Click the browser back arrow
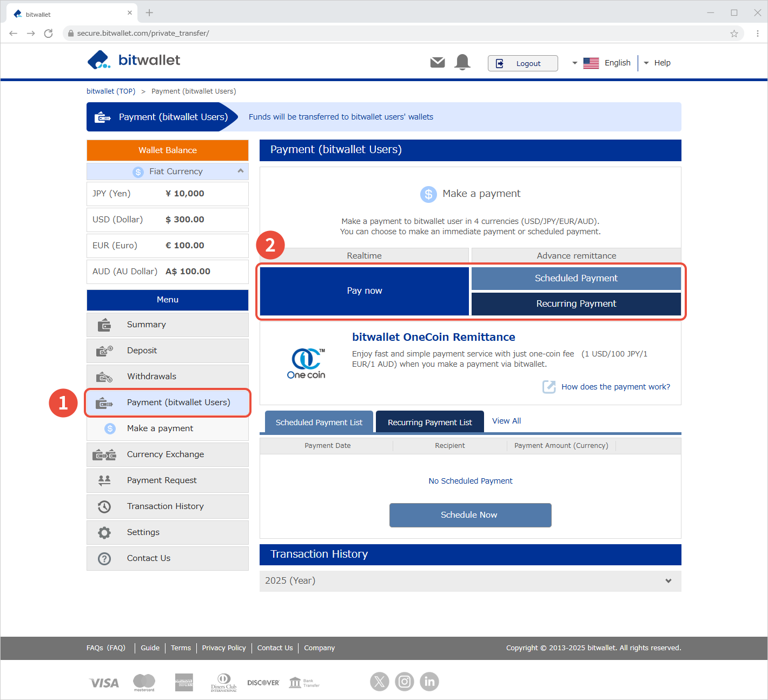This screenshot has width=768, height=700. [14, 34]
